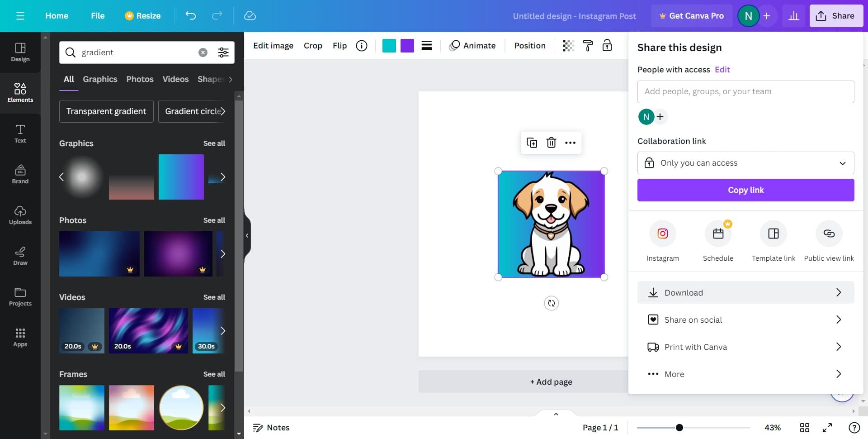This screenshot has height=439, width=868.
Task: Open the File menu
Action: 98,15
